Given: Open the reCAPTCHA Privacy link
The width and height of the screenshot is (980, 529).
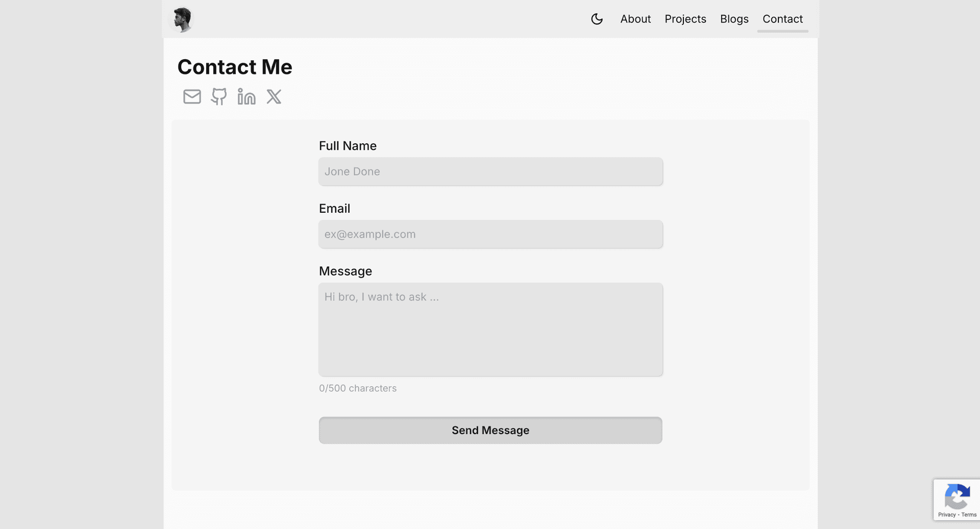Looking at the screenshot, I should tap(946, 515).
